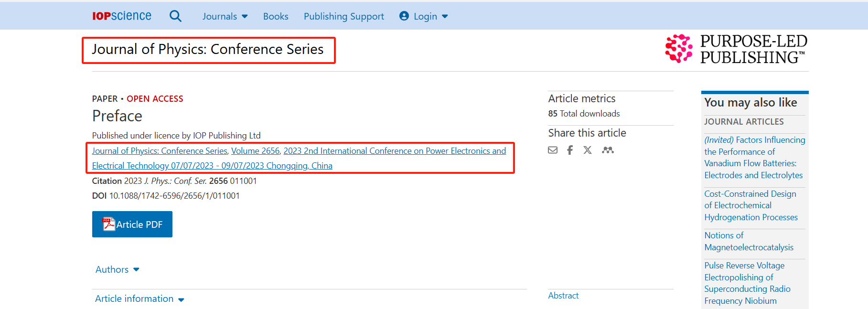The width and height of the screenshot is (868, 309).
Task: Open Journal of Physics: Conference Series header title
Action: click(208, 49)
